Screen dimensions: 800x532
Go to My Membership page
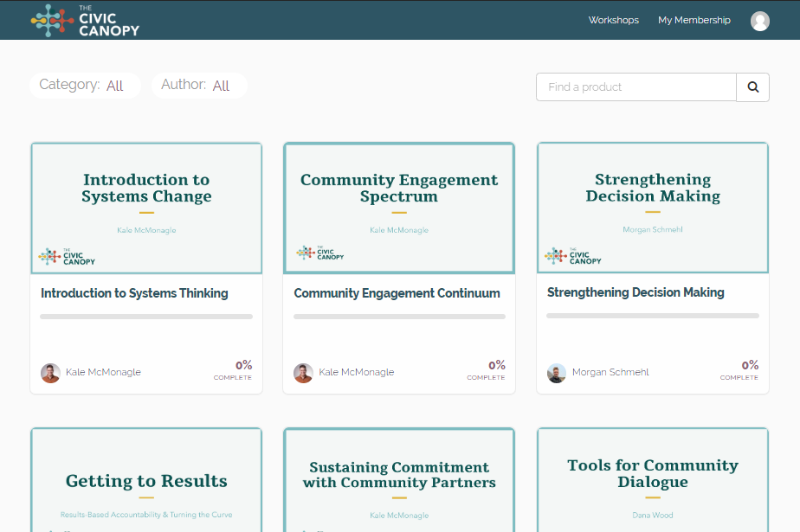coord(694,20)
